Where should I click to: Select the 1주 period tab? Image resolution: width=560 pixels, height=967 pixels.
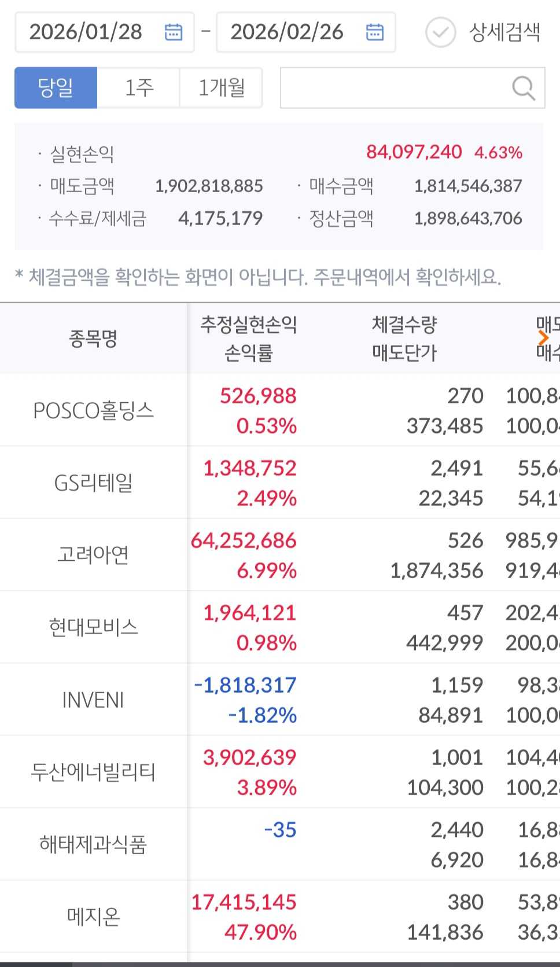tap(139, 88)
